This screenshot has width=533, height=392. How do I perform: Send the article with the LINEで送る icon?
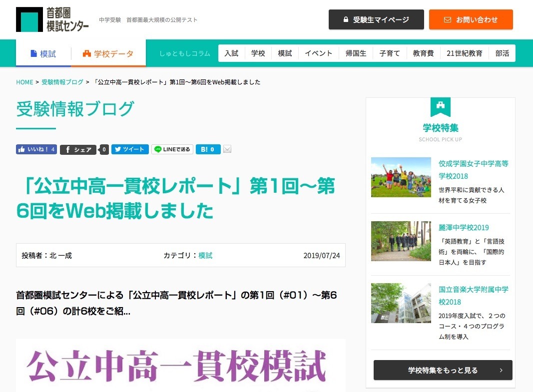coord(171,149)
